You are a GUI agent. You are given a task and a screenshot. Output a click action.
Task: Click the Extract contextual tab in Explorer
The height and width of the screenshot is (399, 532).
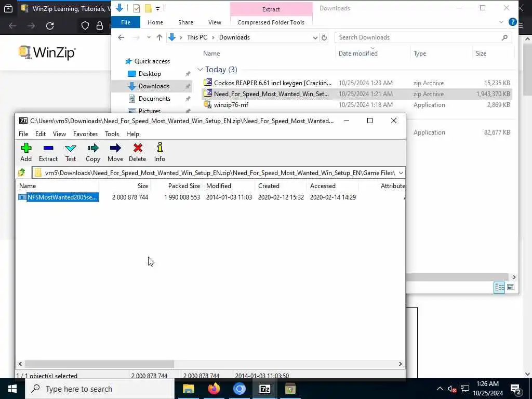271,9
